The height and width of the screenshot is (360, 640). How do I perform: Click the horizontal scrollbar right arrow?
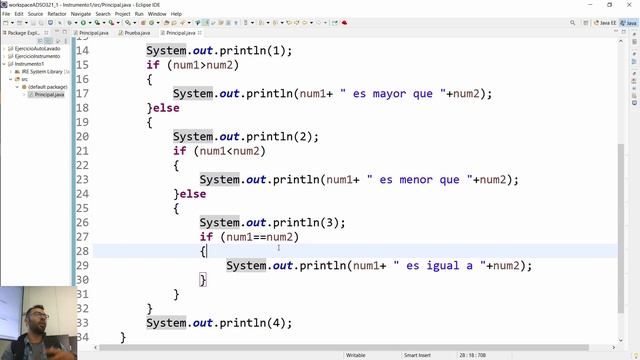tap(613, 347)
